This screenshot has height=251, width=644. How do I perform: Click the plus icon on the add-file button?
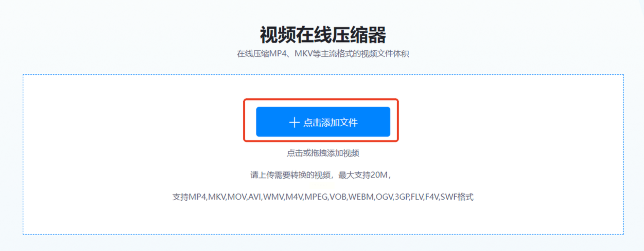[294, 122]
